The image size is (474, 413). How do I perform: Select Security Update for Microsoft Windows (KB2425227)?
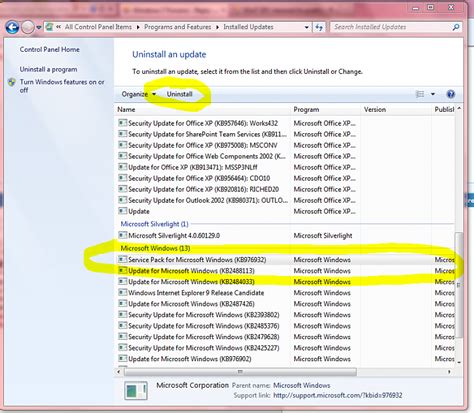[204, 348]
